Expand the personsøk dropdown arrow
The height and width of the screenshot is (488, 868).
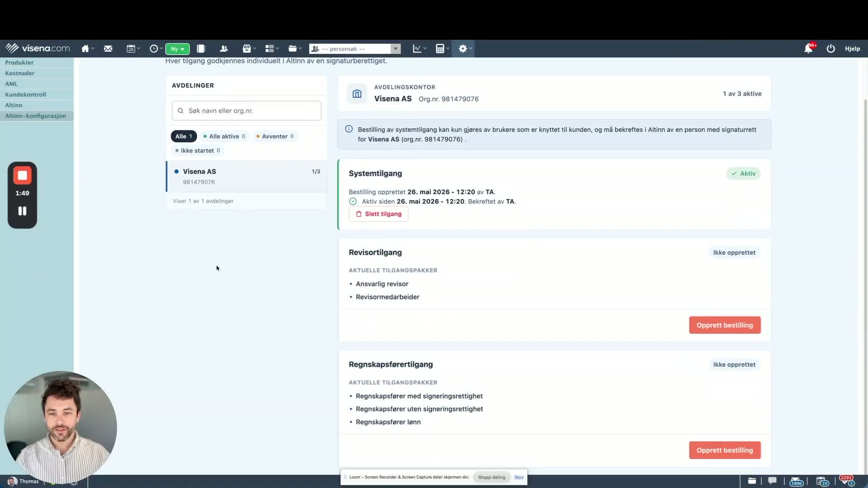pyautogui.click(x=396, y=49)
